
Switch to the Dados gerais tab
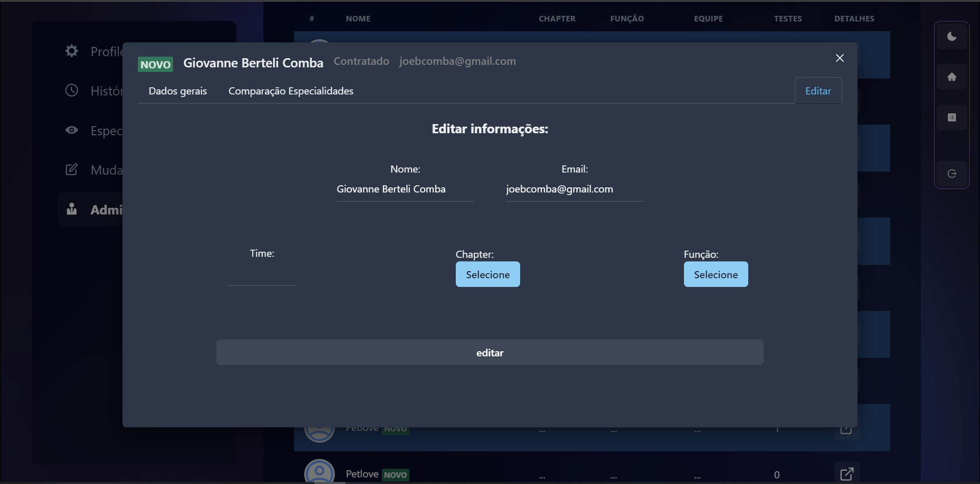pyautogui.click(x=178, y=91)
